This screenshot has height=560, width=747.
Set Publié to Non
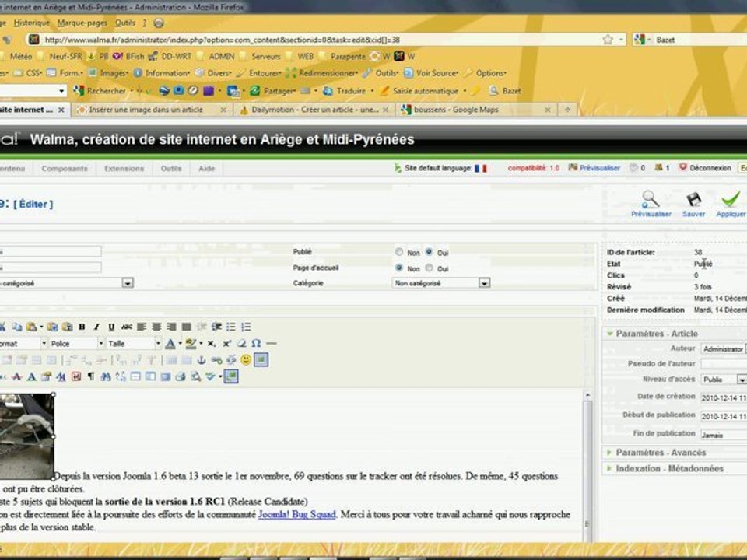tap(398, 252)
